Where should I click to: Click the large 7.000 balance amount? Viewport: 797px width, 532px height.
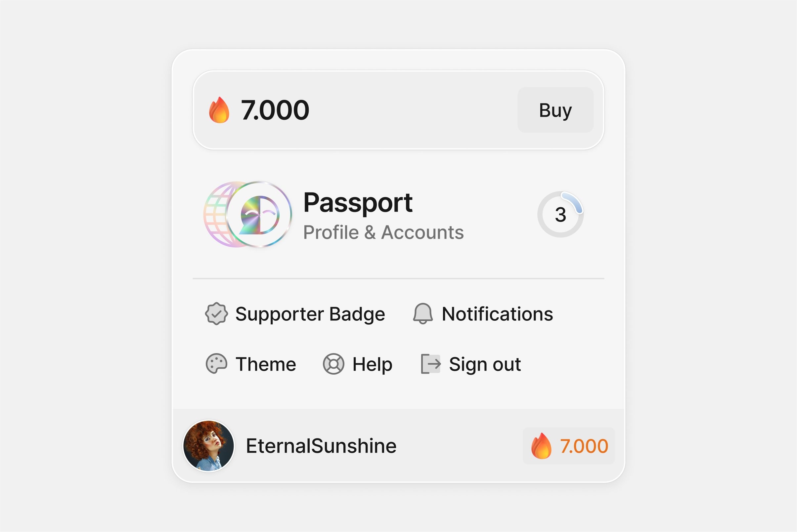pyautogui.click(x=275, y=110)
